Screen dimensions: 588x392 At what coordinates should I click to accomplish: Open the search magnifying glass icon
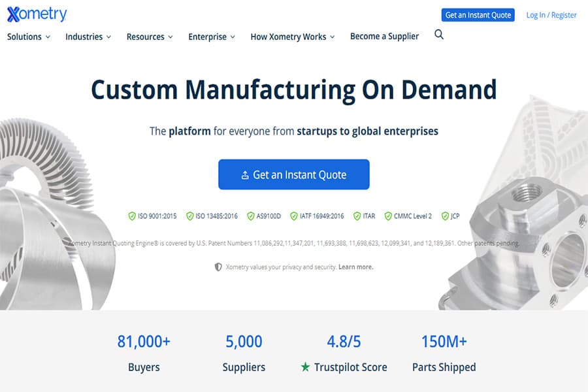click(438, 34)
